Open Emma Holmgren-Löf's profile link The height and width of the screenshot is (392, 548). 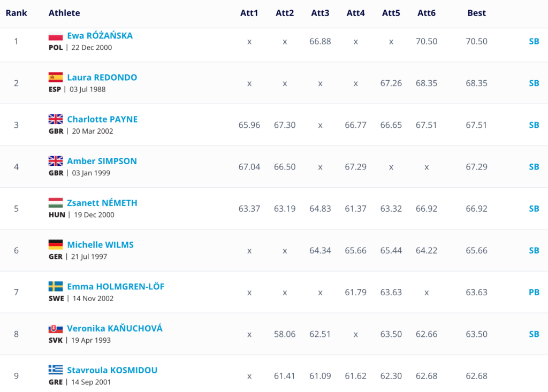coord(116,287)
